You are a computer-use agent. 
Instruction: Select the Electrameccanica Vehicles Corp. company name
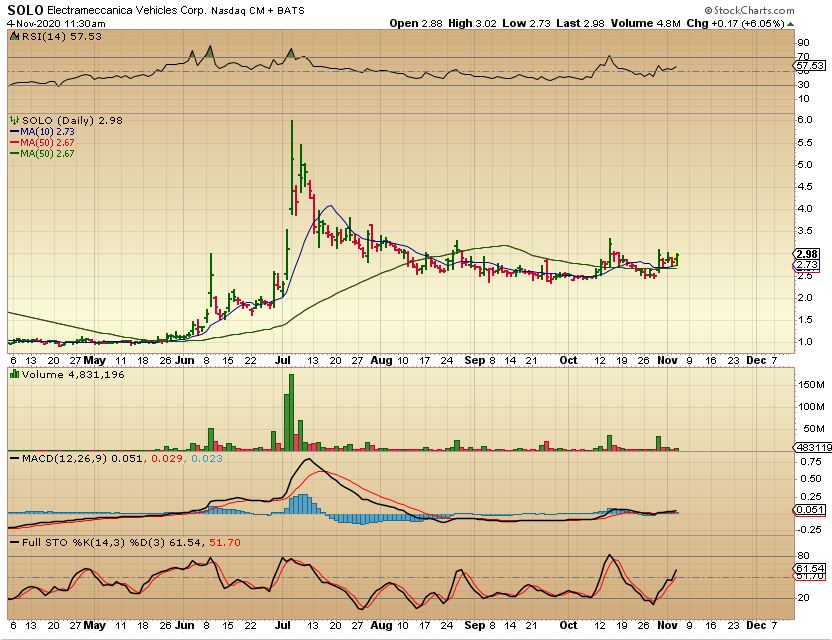point(127,10)
